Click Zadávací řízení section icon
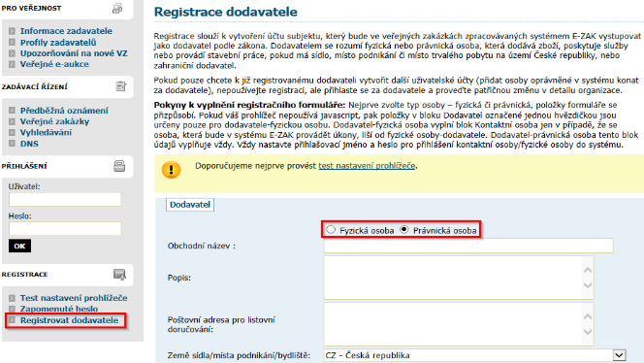644x363 pixels. (120, 86)
